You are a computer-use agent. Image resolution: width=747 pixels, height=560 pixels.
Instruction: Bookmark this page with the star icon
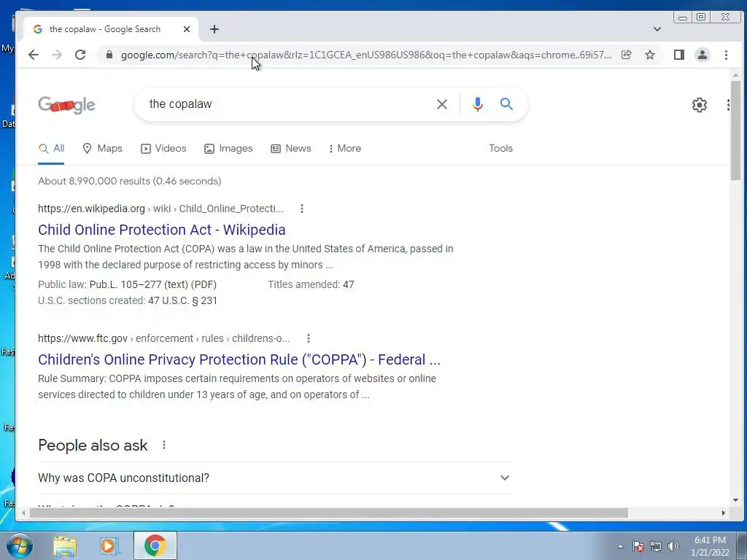point(650,55)
